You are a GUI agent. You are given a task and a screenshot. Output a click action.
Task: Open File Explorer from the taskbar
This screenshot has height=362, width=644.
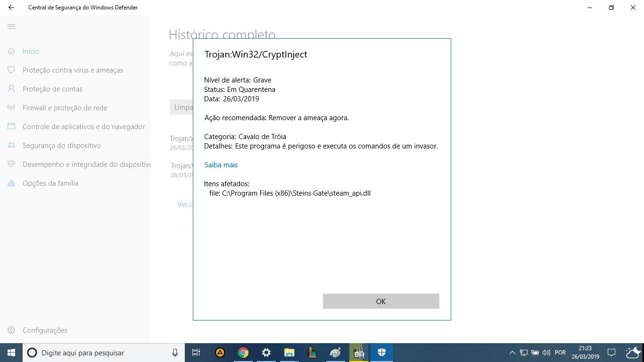point(289,353)
